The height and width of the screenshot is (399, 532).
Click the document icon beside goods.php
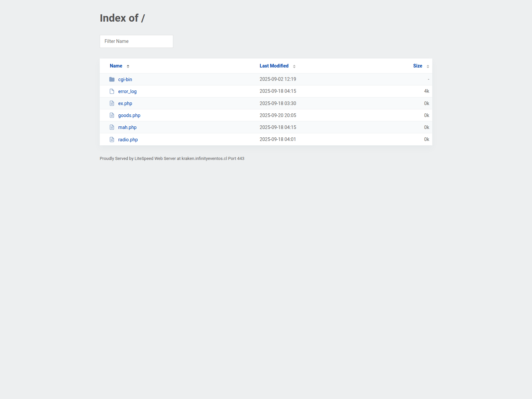coord(112,115)
